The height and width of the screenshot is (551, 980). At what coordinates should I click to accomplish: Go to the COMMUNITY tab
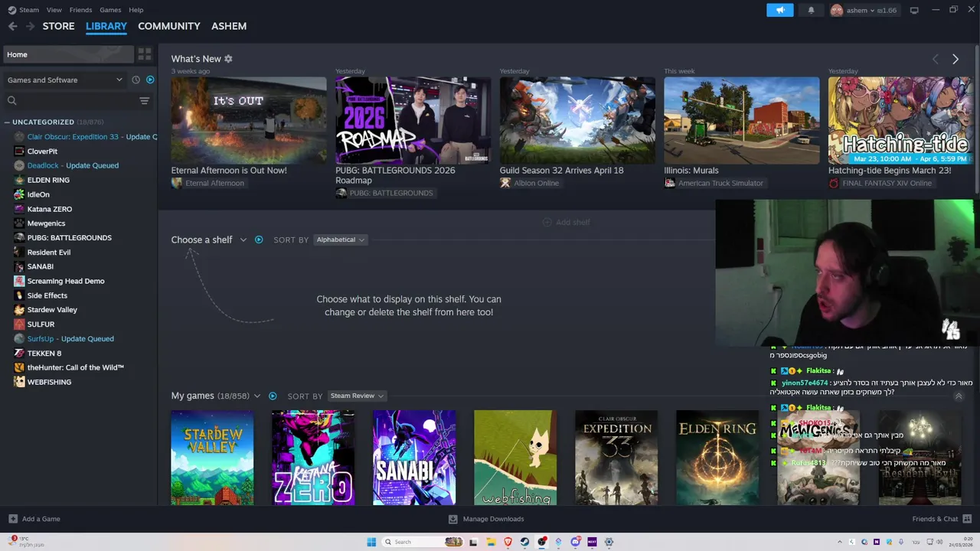tap(169, 26)
